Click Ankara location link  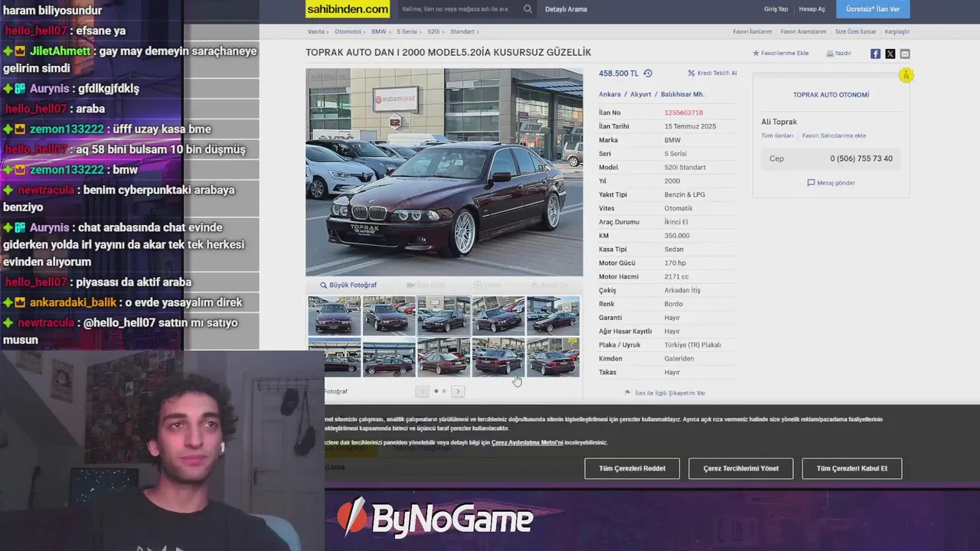click(x=609, y=94)
